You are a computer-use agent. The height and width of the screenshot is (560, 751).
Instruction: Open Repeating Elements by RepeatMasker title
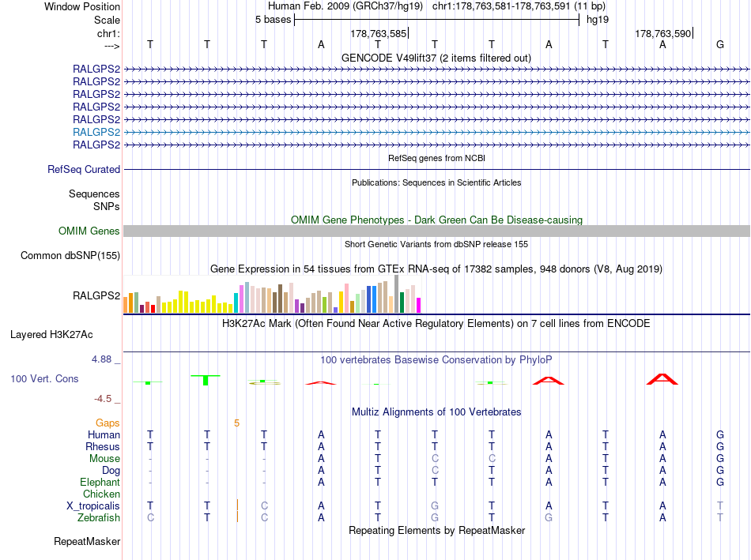436,530
